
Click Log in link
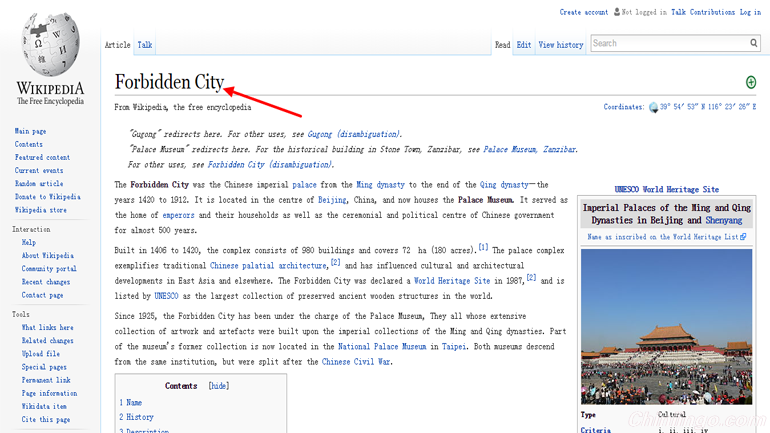[750, 12]
